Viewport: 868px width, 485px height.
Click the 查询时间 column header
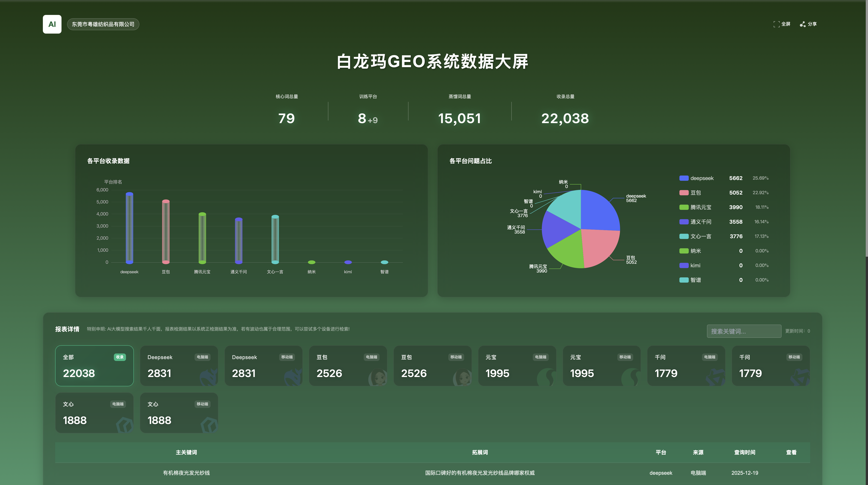(745, 452)
